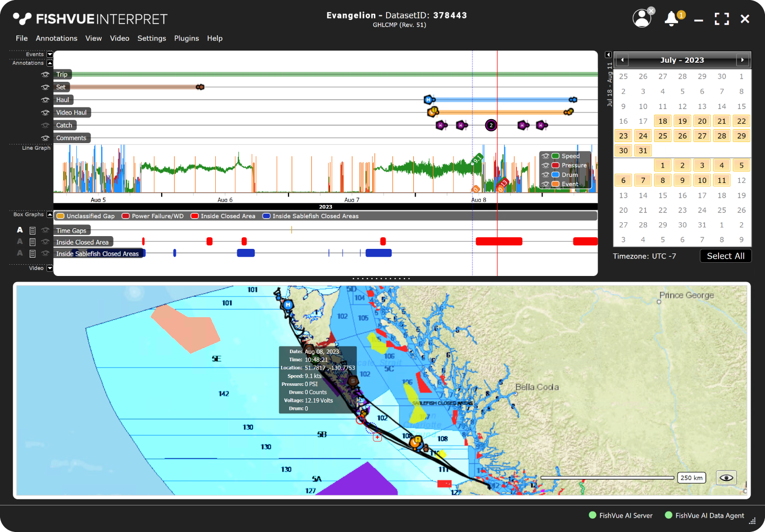
Task: Click the Select All button
Action: [x=725, y=256]
